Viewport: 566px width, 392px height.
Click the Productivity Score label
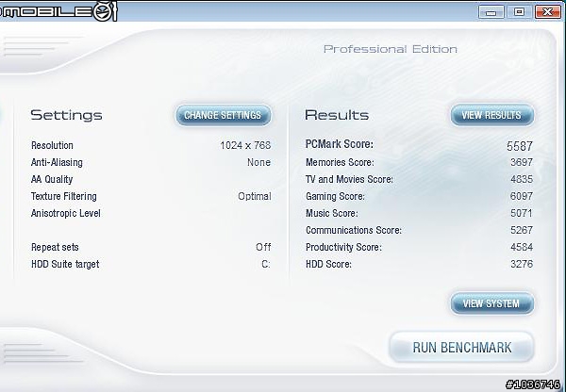(x=343, y=247)
